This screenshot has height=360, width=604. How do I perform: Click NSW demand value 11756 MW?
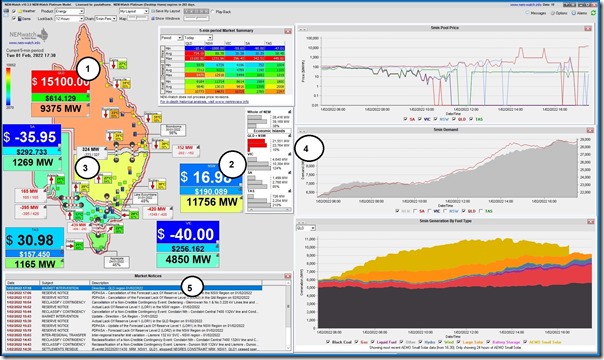click(211, 202)
